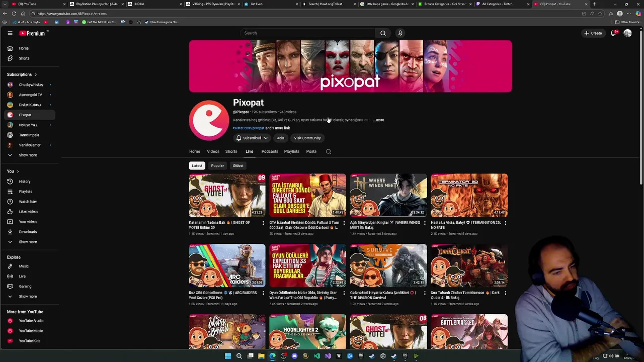Viewport: 644px width, 362px height.
Task: Switch to channel Posts tab
Action: [311, 151]
